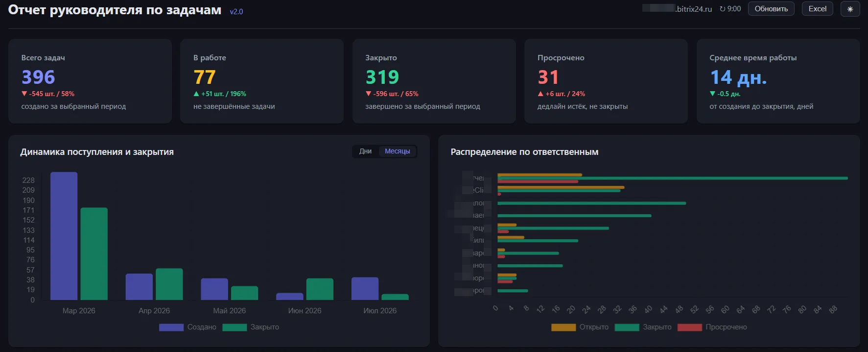Image resolution: width=868 pixels, height=352 pixels.
Task: Click the Июн 2026 created (blue) bar
Action: (x=290, y=297)
